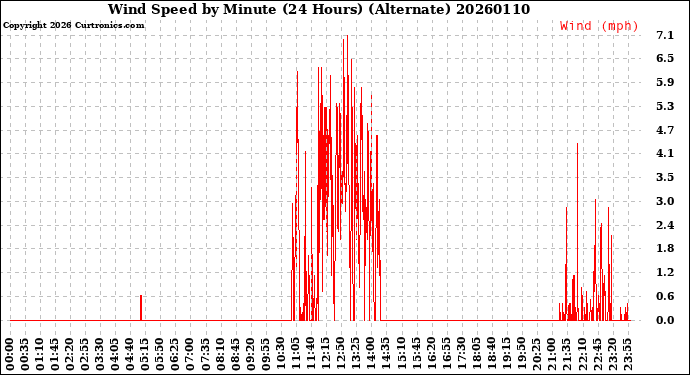Click the 17:30 time label
Image resolution: width=690 pixels, height=375 pixels.
tap(462, 354)
